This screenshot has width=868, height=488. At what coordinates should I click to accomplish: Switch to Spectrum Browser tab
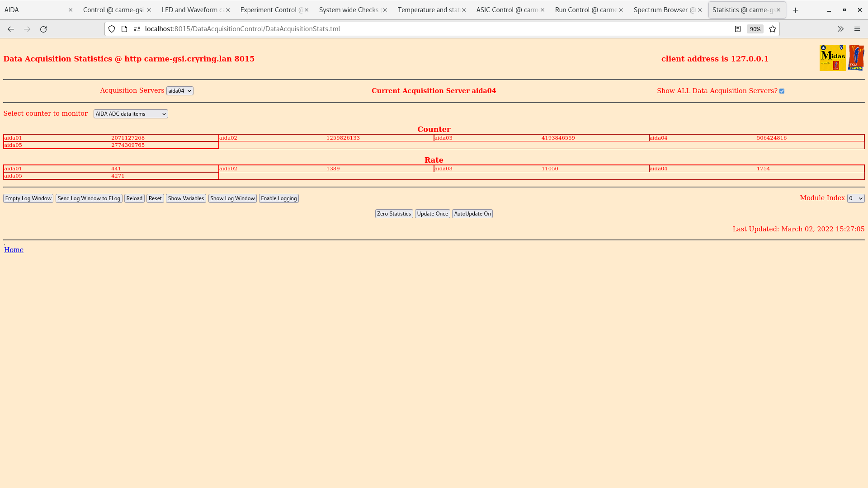(664, 10)
